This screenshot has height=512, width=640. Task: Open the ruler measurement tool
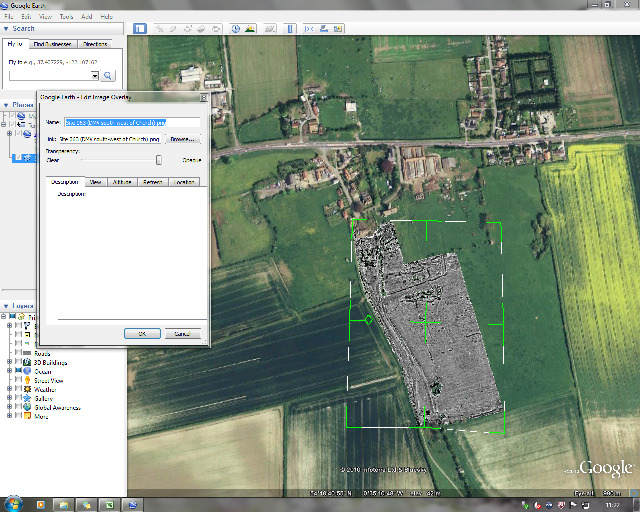click(290, 29)
